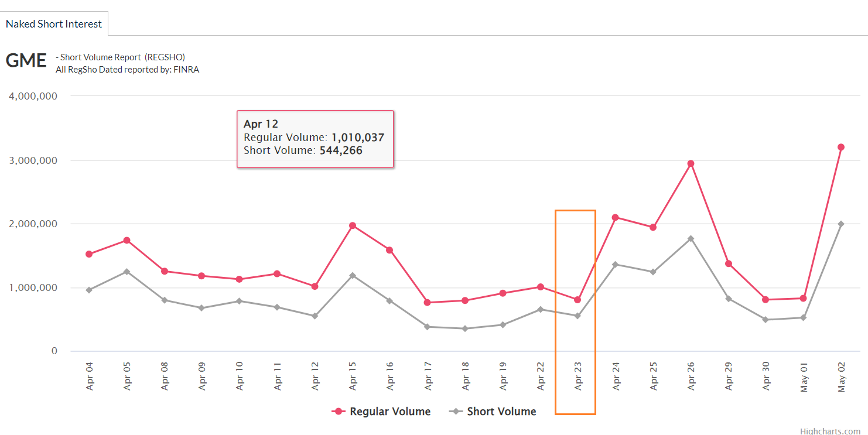The height and width of the screenshot is (435, 868).
Task: Click Regular Volume peak on Apr 26
Action: (691, 163)
